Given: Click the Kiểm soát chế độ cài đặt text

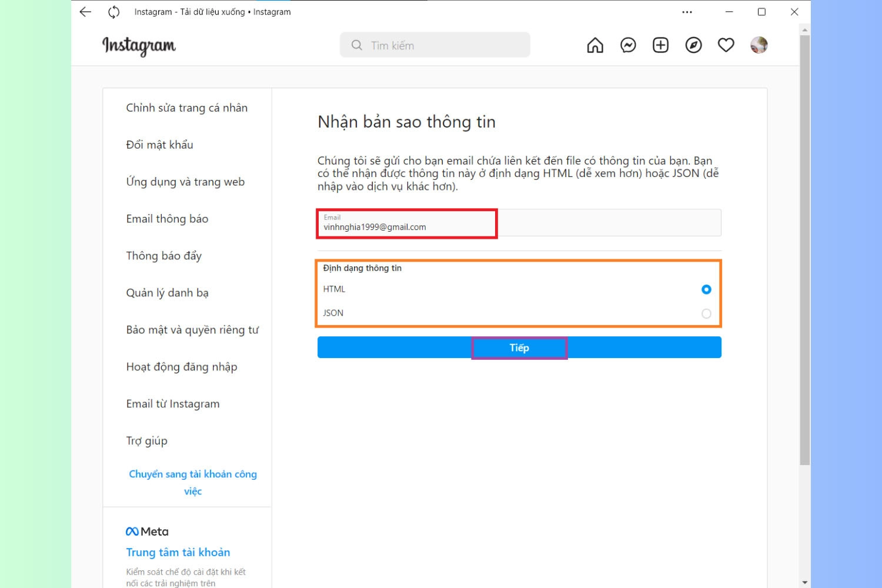Looking at the screenshot, I should pyautogui.click(x=186, y=577).
